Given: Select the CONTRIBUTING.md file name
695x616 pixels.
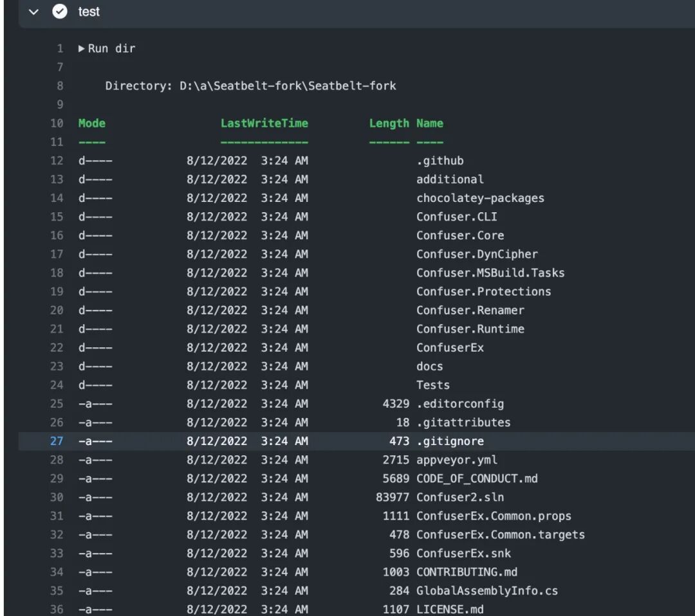Looking at the screenshot, I should (467, 572).
